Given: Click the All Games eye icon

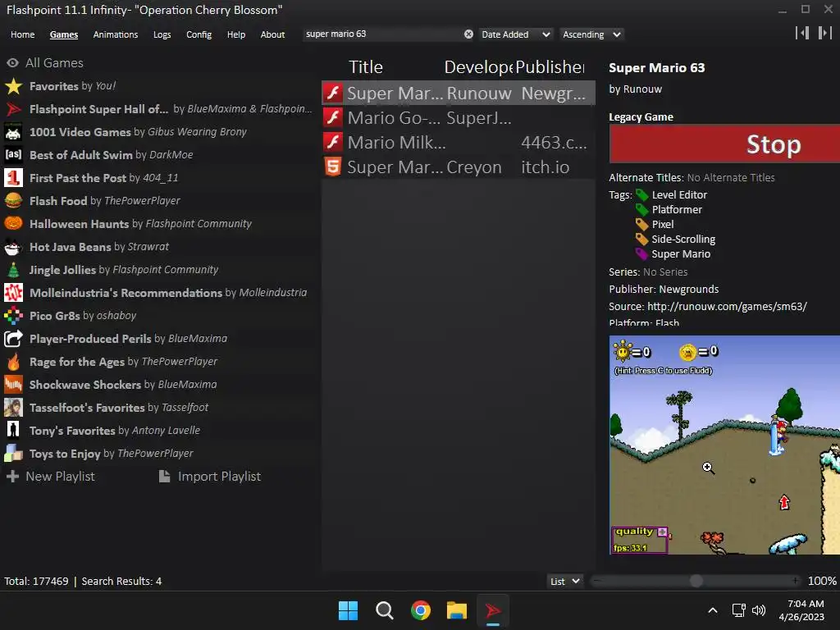Looking at the screenshot, I should (12, 62).
